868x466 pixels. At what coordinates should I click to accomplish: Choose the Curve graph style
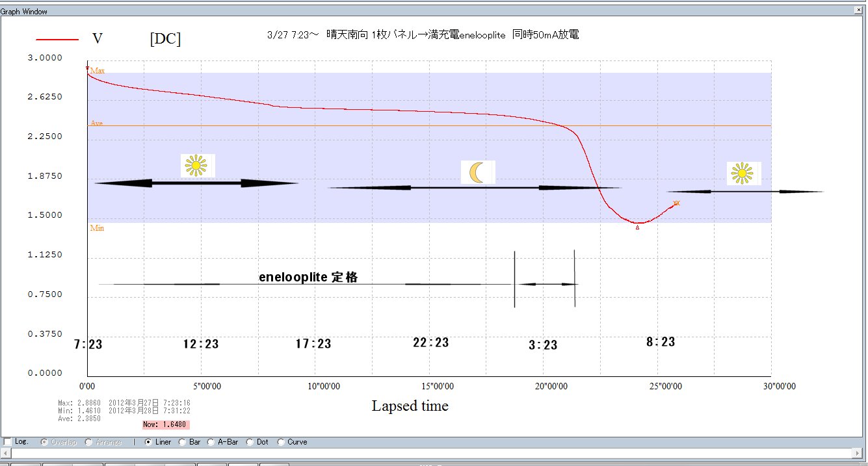(x=281, y=442)
